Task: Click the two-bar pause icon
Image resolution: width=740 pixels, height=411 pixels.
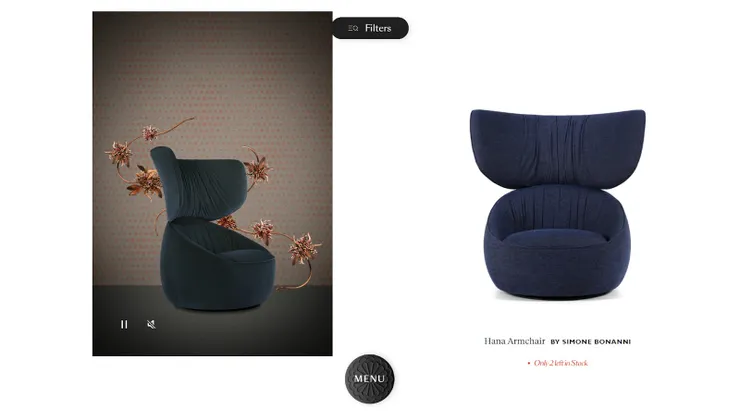Action: click(x=124, y=324)
